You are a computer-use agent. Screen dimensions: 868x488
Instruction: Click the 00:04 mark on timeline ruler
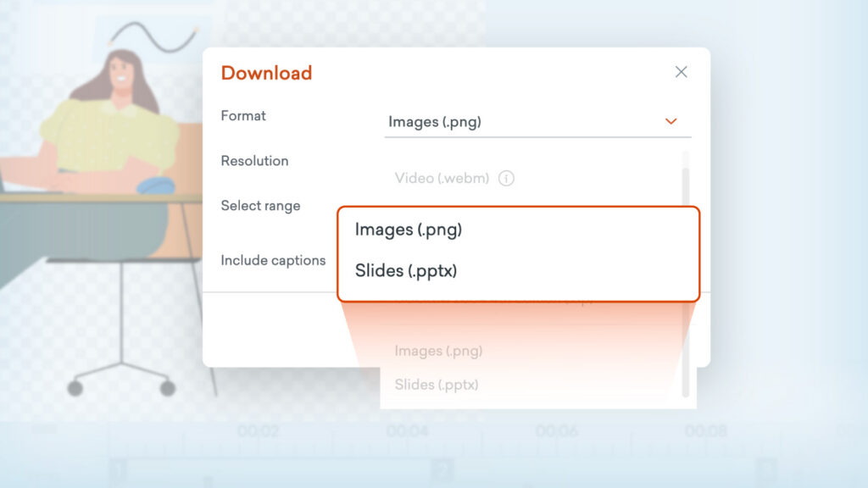coord(408,432)
